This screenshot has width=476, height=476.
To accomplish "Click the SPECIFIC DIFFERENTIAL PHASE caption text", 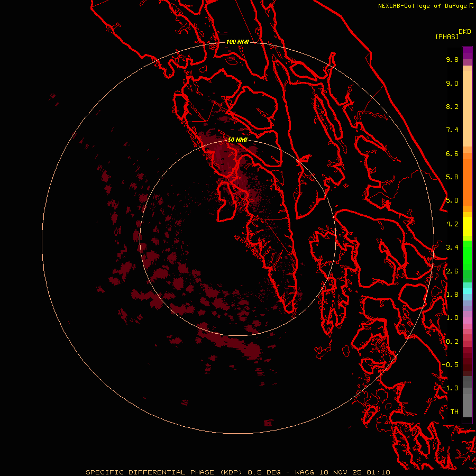I will tap(150, 472).
